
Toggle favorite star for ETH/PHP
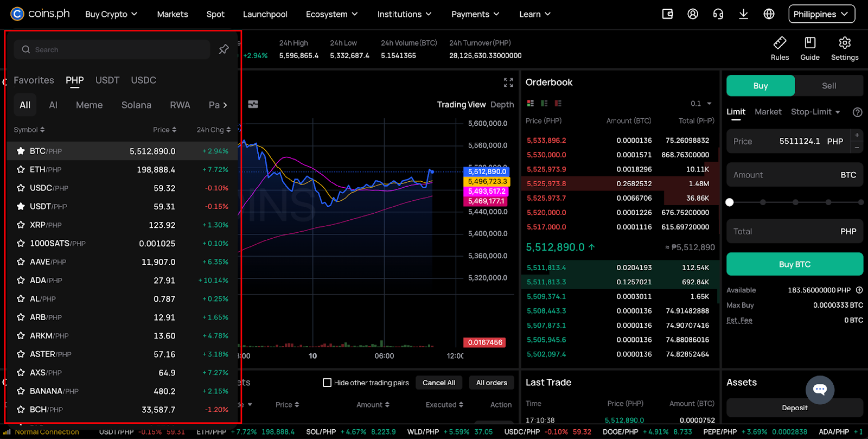21,169
